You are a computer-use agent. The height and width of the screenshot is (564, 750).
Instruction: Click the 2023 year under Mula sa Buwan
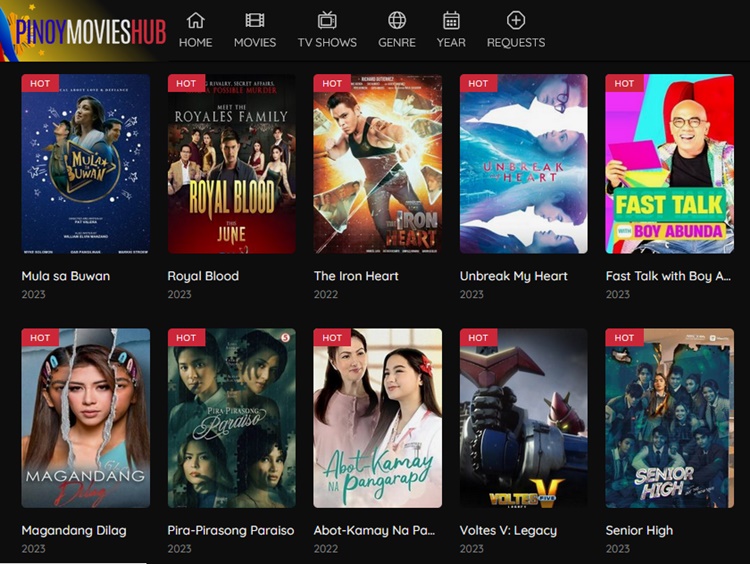pos(33,295)
